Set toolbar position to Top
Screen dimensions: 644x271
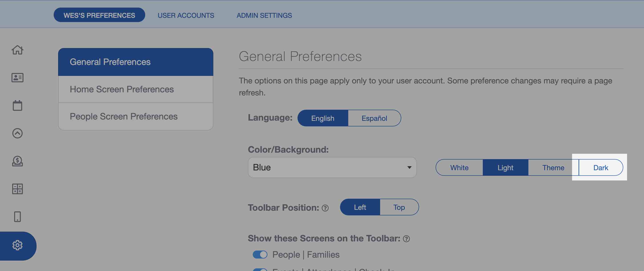399,207
